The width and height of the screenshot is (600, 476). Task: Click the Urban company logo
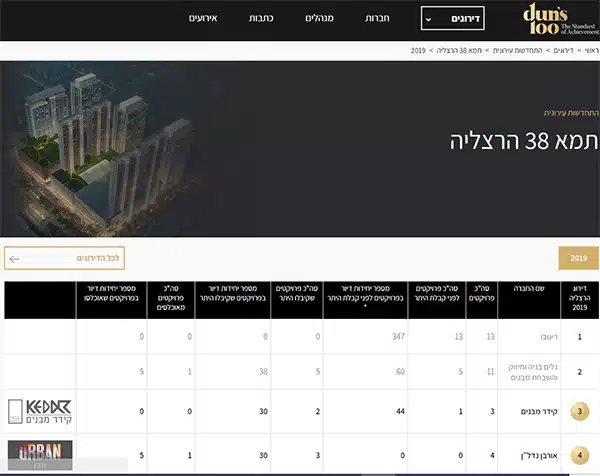pos(40,455)
